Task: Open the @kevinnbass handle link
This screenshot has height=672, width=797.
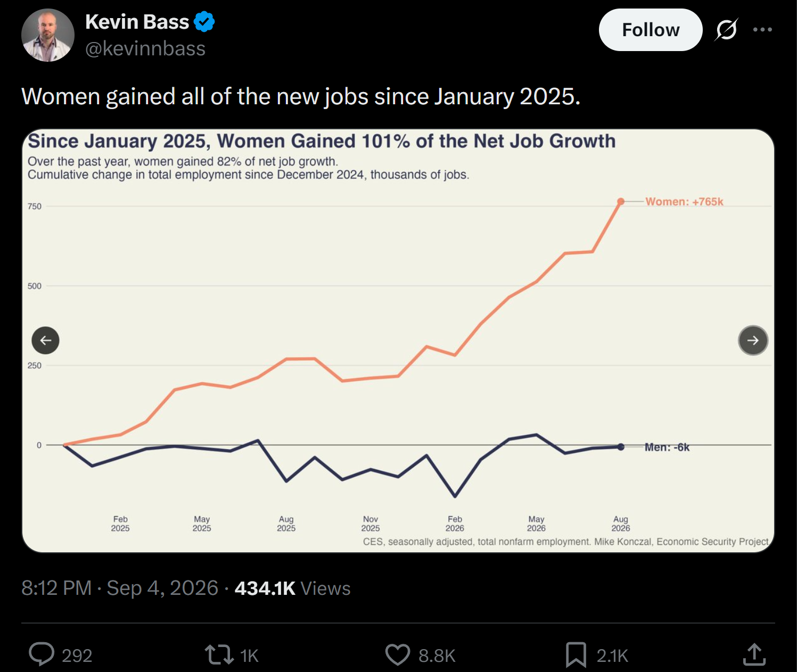Action: [x=145, y=48]
